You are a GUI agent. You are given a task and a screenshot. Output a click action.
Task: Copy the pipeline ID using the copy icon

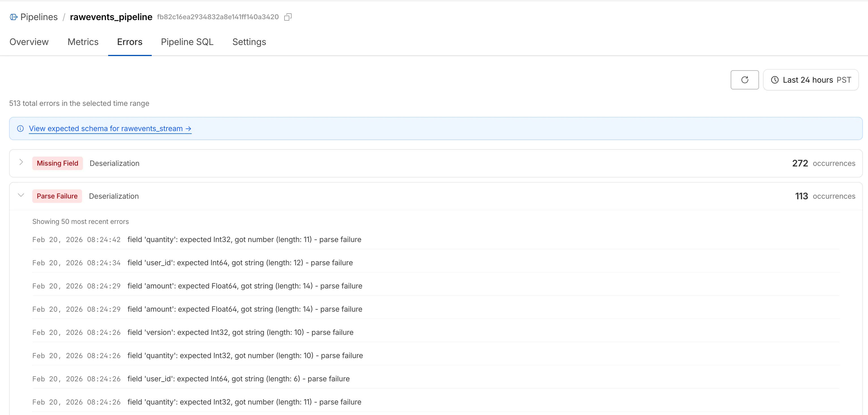click(288, 16)
